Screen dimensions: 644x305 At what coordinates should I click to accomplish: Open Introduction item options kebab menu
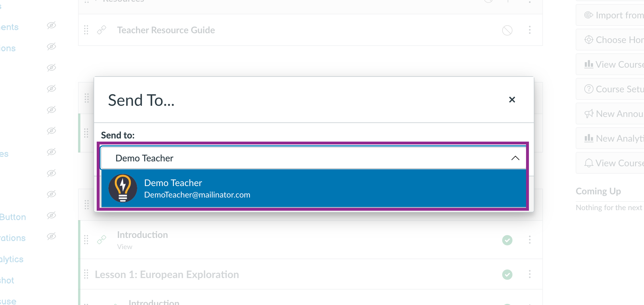530,240
